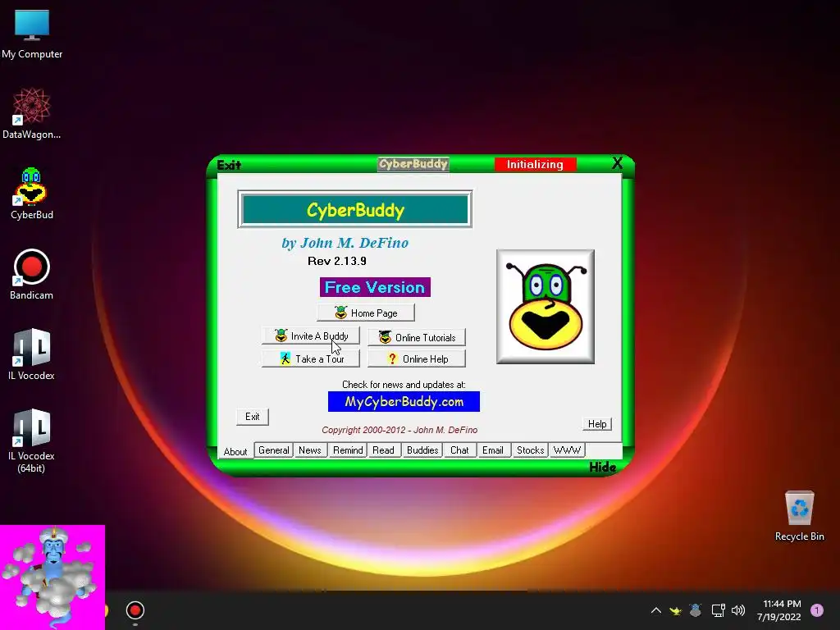Close CyberBuddy with the X button
840x630 pixels.
[x=617, y=163]
